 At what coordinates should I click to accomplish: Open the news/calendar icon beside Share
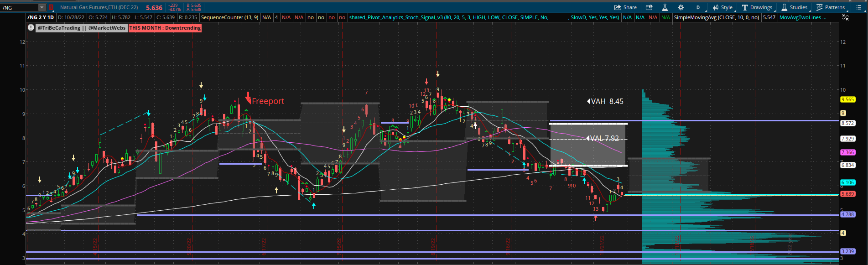[649, 7]
